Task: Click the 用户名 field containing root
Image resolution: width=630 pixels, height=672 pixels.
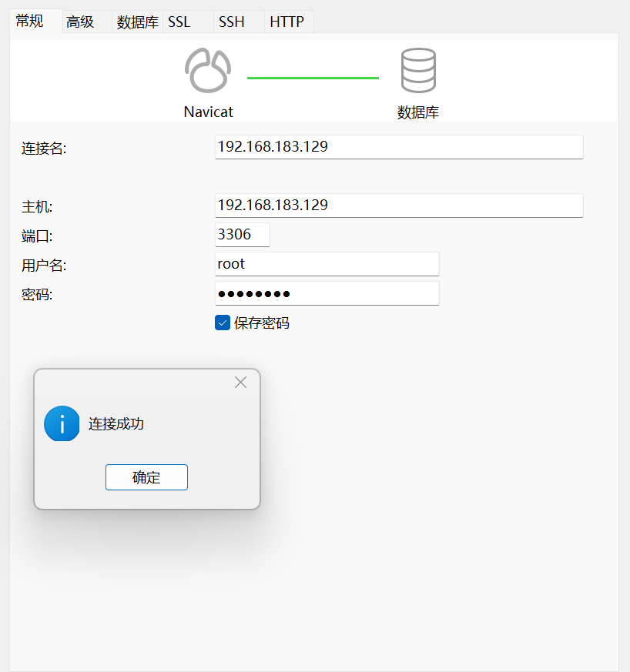Action: (x=327, y=264)
